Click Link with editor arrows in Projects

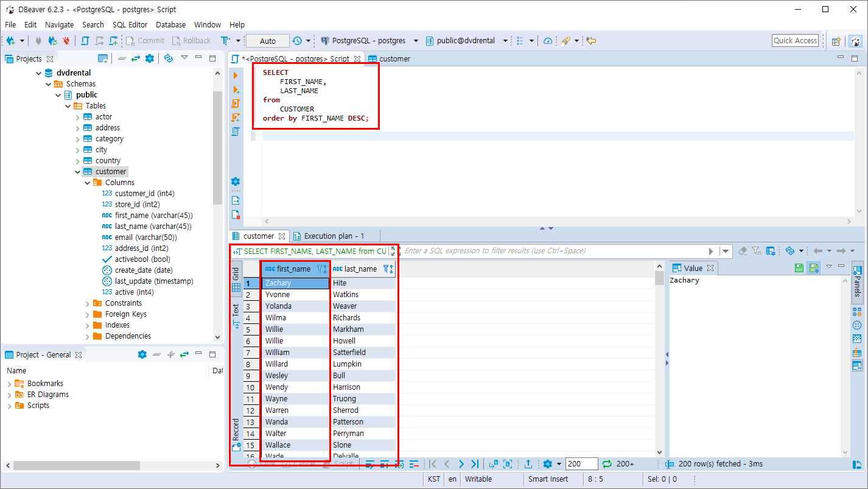[135, 58]
